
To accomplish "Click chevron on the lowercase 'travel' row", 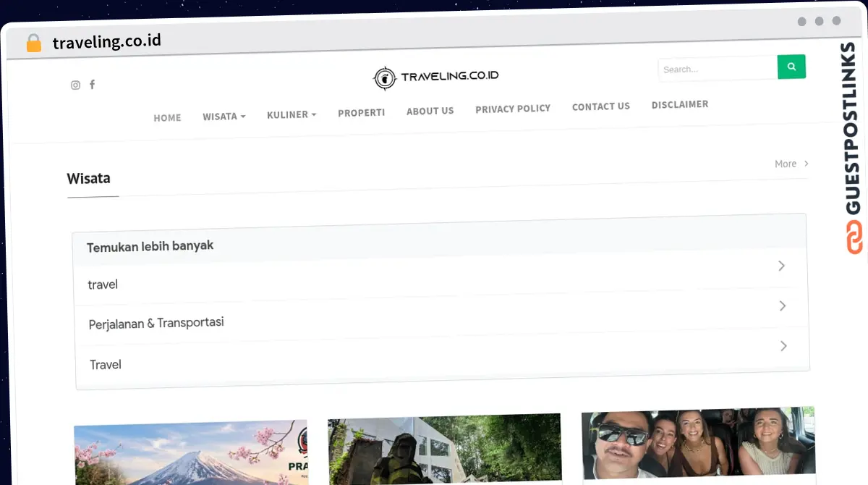I will tap(781, 266).
